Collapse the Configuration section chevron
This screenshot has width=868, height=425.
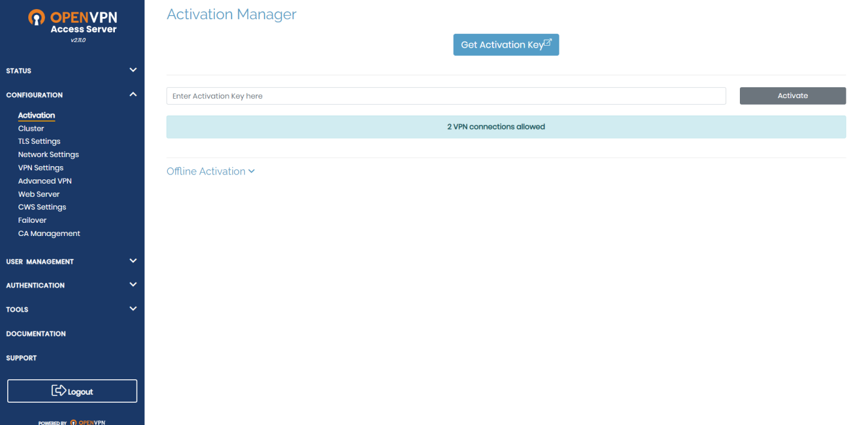[x=133, y=94]
